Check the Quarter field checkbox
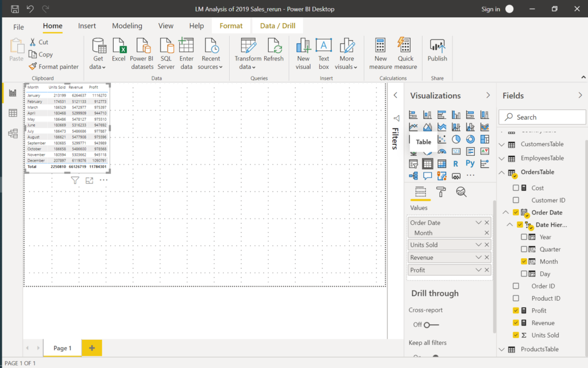The image size is (588, 368). point(524,249)
